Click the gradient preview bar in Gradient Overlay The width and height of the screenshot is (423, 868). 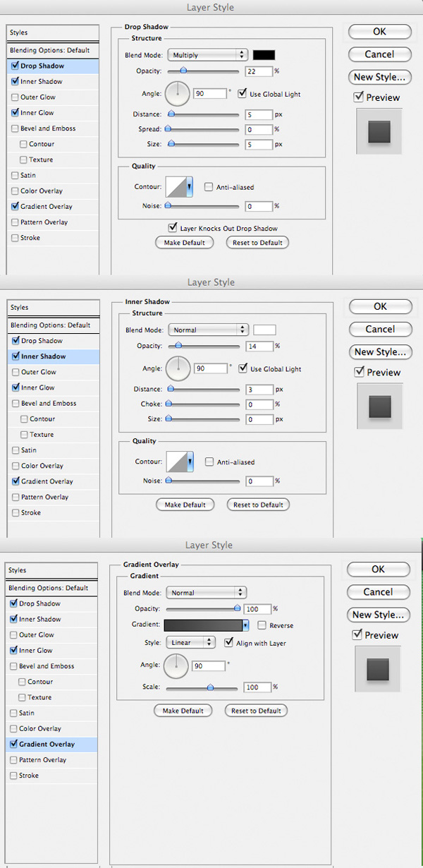(203, 625)
